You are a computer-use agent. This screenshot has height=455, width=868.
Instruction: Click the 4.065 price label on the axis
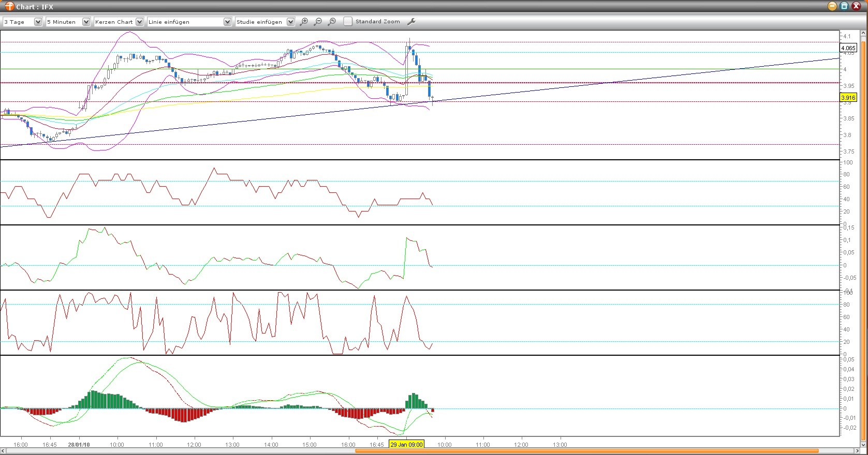point(848,48)
